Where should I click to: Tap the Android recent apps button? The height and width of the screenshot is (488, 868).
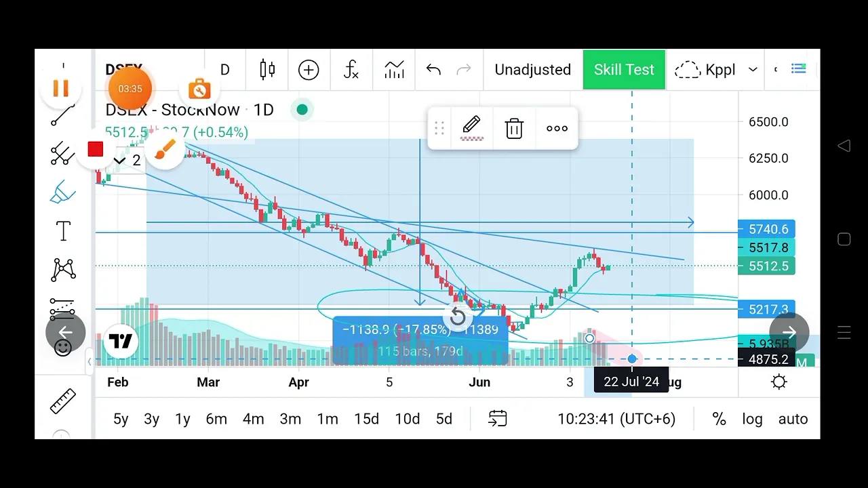click(844, 332)
